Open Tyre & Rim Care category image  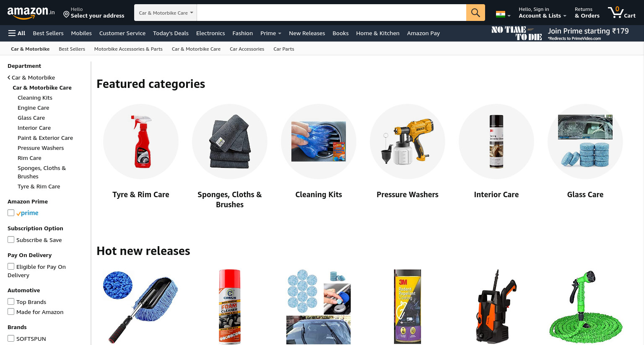(x=141, y=142)
